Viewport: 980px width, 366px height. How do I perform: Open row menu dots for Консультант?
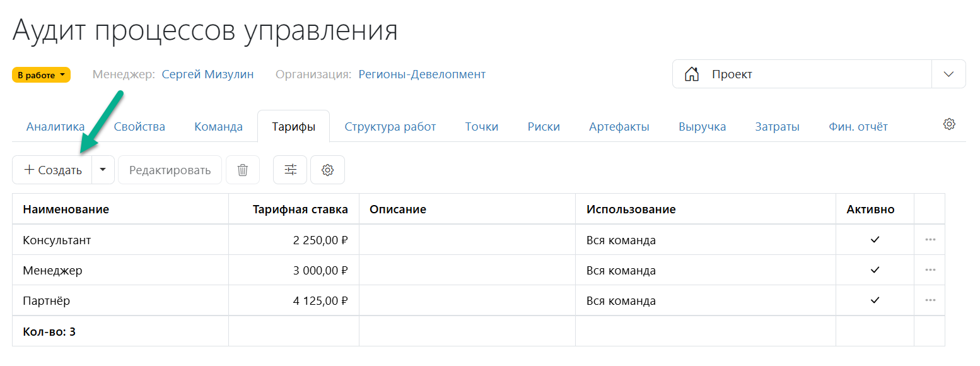coord(930,240)
